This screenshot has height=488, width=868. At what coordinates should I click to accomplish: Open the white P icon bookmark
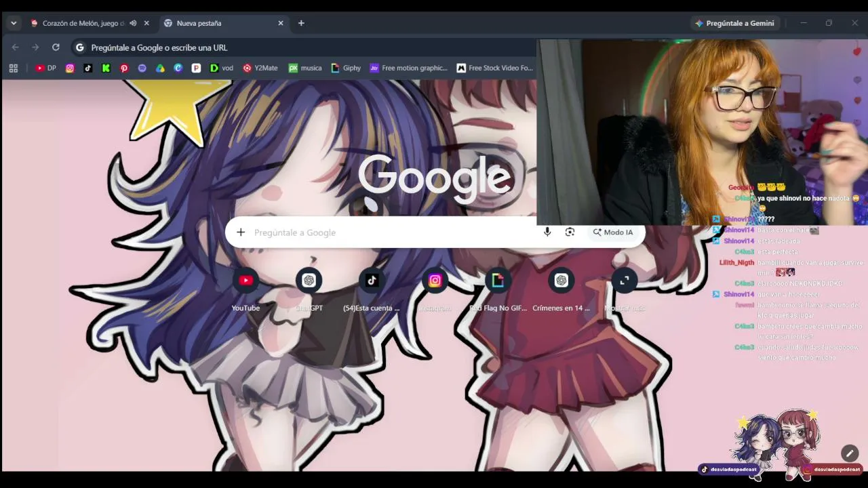(x=196, y=68)
